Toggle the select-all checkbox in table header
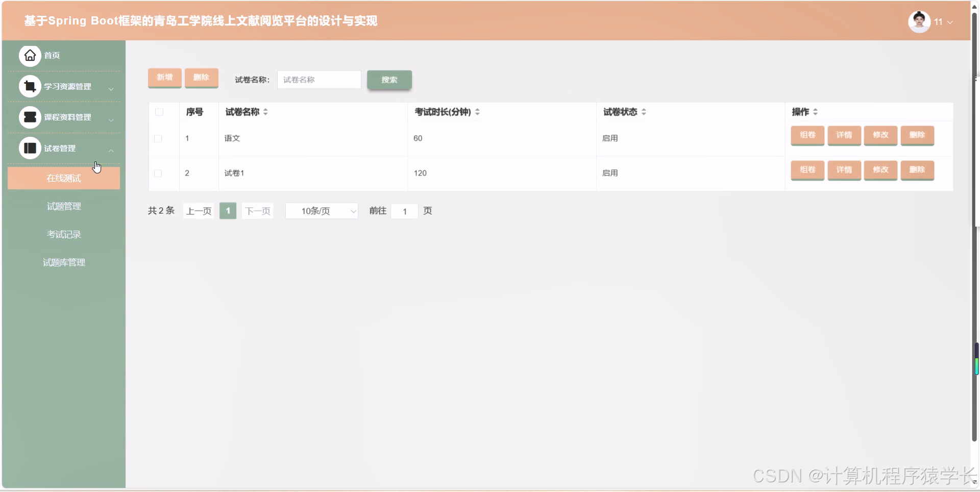The width and height of the screenshot is (980, 492). click(159, 112)
